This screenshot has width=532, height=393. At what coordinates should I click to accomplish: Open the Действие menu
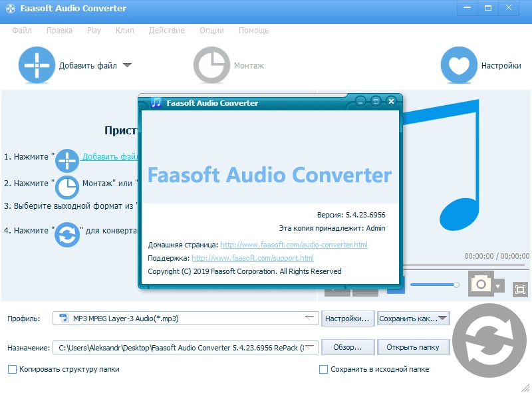click(x=167, y=31)
